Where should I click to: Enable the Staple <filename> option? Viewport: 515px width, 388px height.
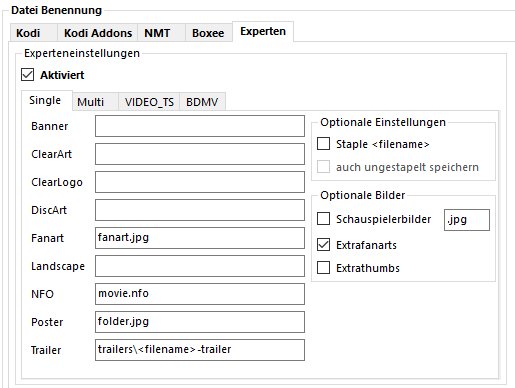(x=323, y=144)
